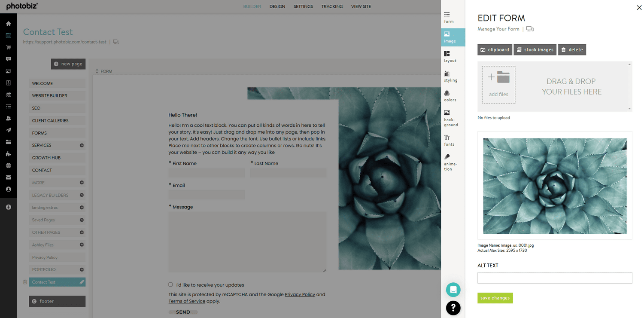Open the paper plane icon in sidebar
Image resolution: width=644 pixels, height=318 pixels.
pos(8,130)
